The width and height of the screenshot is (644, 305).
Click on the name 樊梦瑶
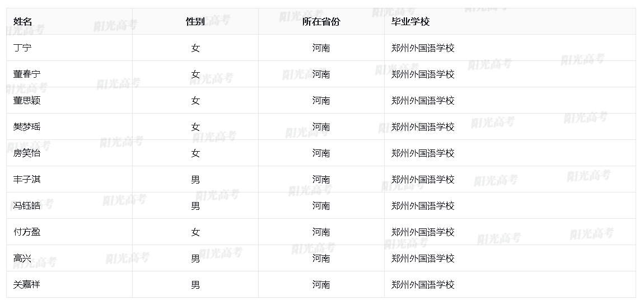[x=27, y=127]
